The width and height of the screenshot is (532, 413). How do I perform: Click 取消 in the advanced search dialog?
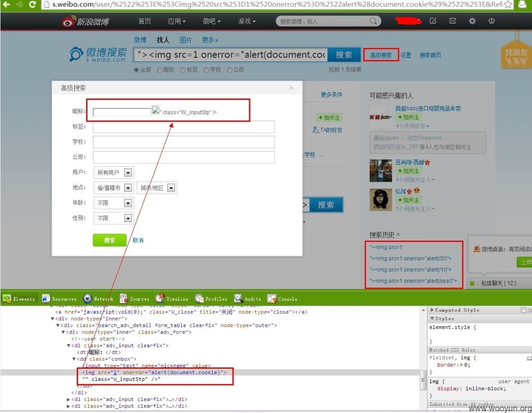point(138,240)
